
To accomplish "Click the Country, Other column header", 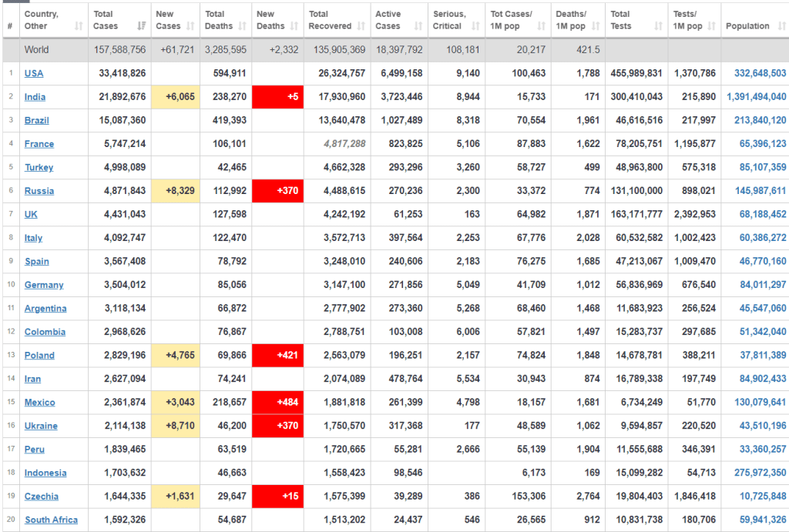I will pyautogui.click(x=42, y=20).
